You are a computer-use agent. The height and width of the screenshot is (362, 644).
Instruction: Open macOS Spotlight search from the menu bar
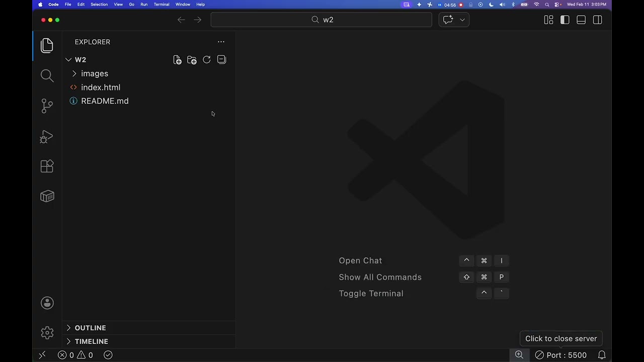[547, 5]
